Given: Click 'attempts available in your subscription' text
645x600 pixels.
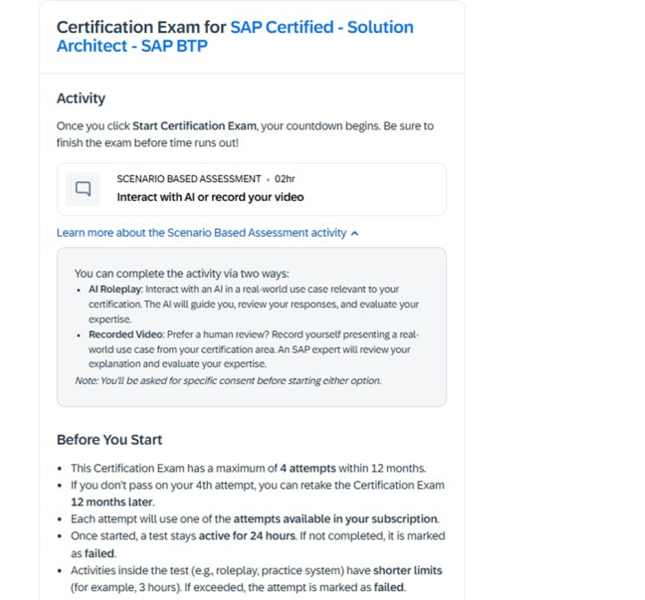Looking at the screenshot, I should click(x=335, y=519).
